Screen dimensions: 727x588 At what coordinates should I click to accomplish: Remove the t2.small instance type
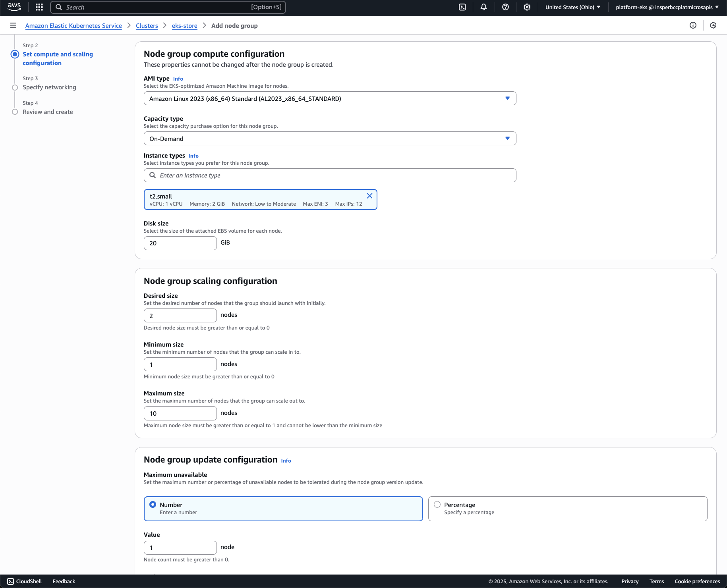(x=369, y=196)
